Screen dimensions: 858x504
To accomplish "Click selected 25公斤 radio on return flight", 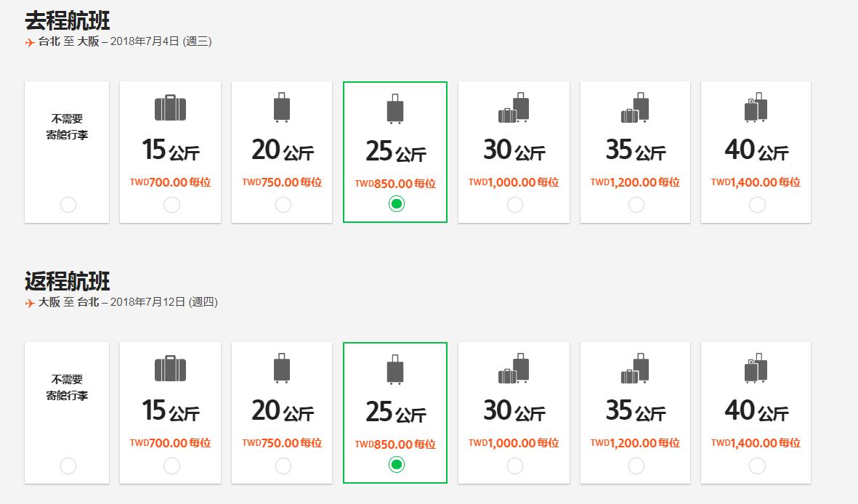I will click(x=397, y=465).
